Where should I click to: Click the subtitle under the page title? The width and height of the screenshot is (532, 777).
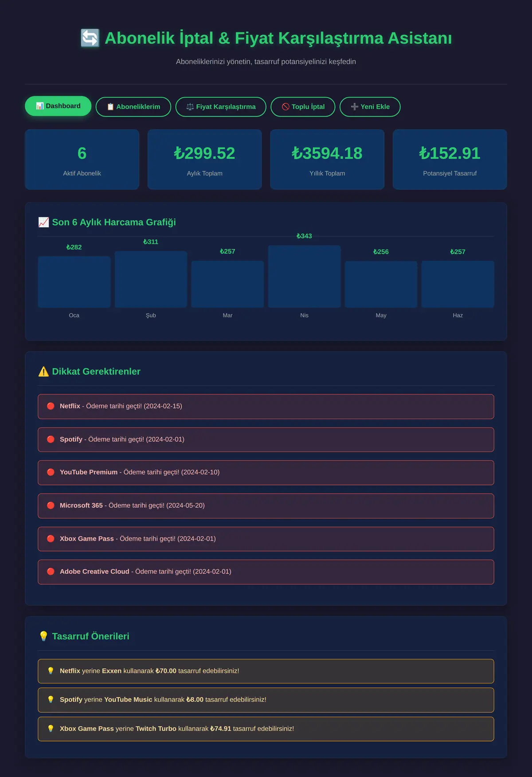(x=266, y=62)
